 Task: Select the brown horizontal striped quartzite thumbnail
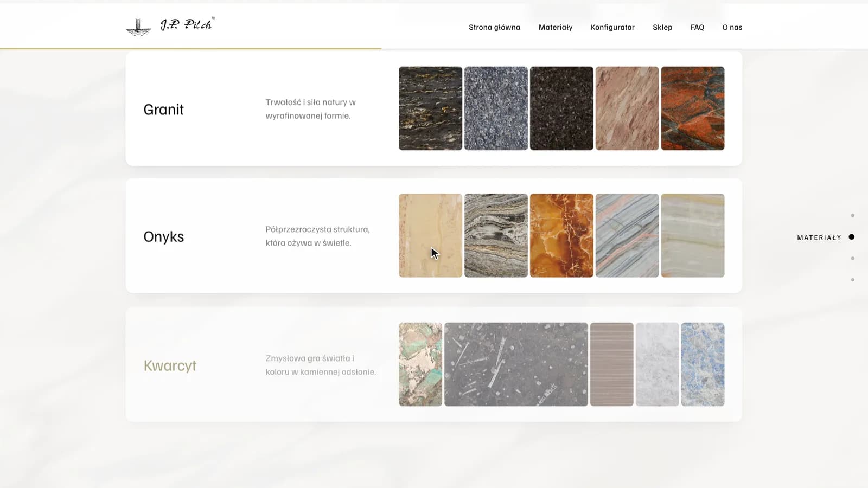coord(611,364)
